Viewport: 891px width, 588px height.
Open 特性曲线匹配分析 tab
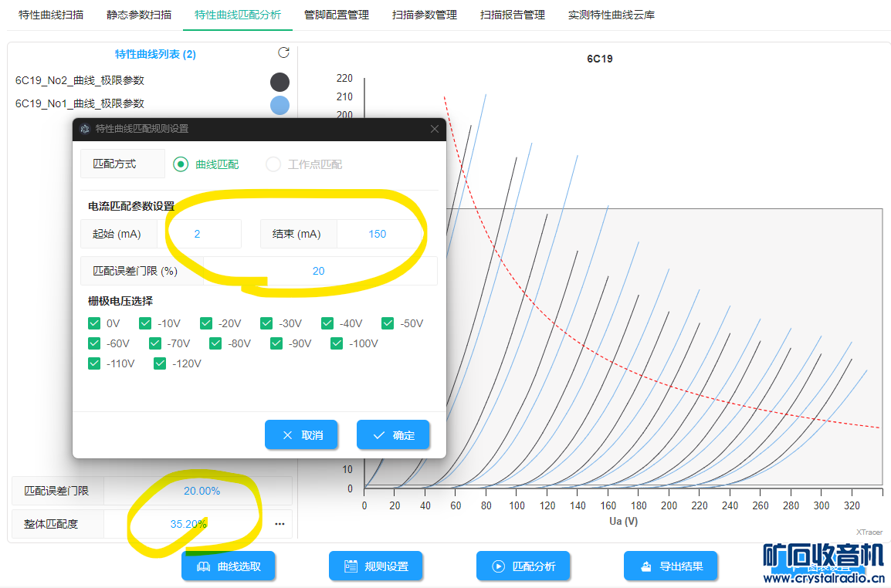[238, 15]
